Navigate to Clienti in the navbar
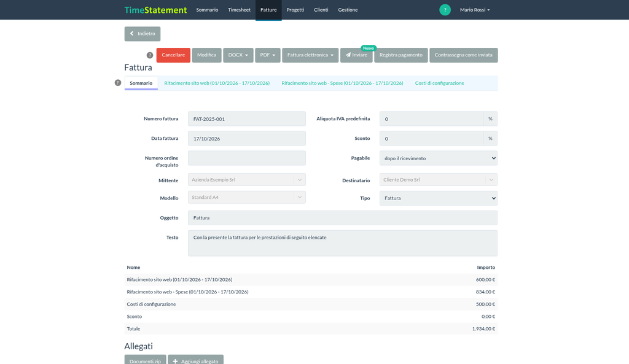This screenshot has height=364, width=629. pos(321,10)
